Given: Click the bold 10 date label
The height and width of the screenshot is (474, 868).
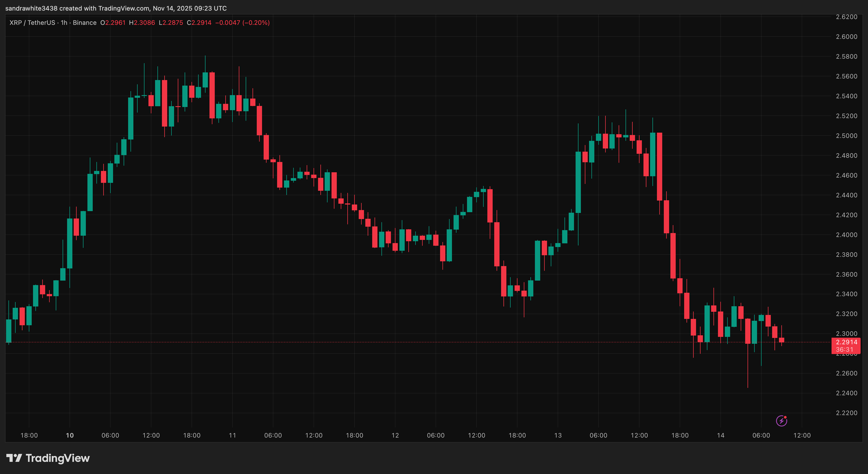Looking at the screenshot, I should coord(70,435).
